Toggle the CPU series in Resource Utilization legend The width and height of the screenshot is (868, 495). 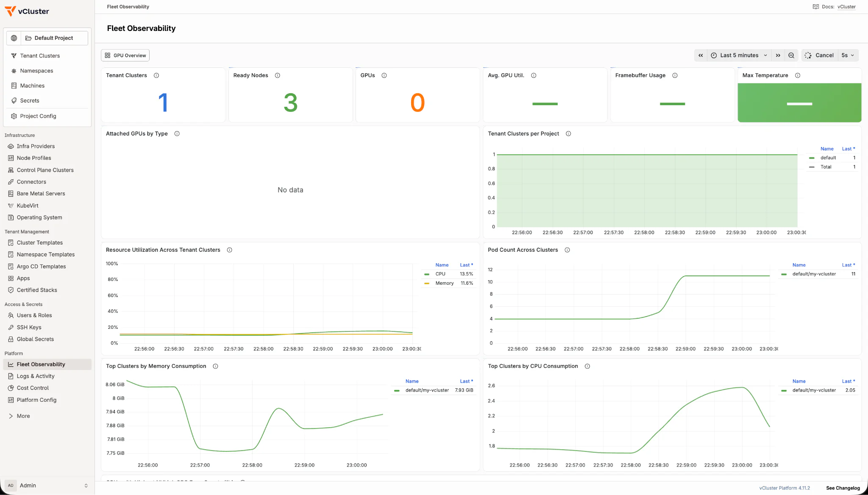[x=440, y=274]
